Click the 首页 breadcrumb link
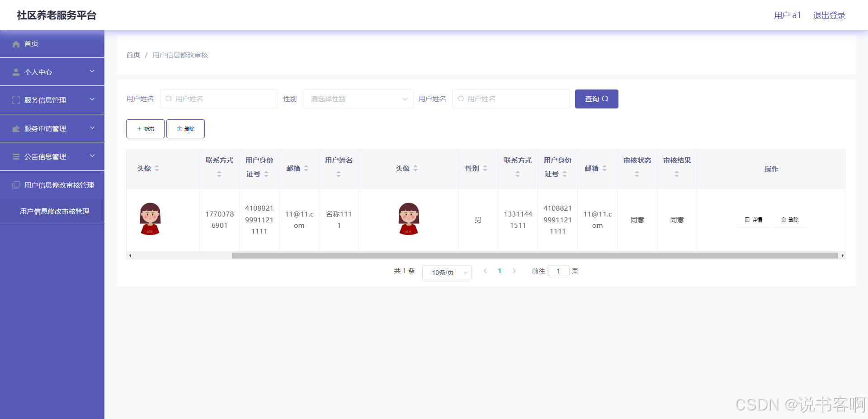Viewport: 868px width, 419px height. pyautogui.click(x=133, y=55)
